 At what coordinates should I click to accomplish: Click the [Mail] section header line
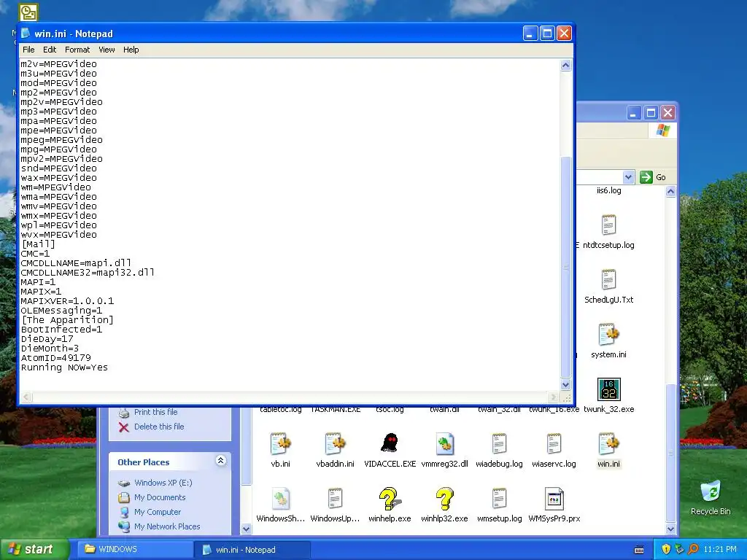click(38, 244)
